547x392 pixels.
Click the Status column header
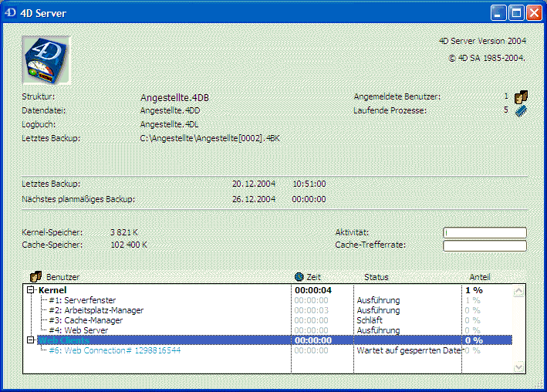376,276
